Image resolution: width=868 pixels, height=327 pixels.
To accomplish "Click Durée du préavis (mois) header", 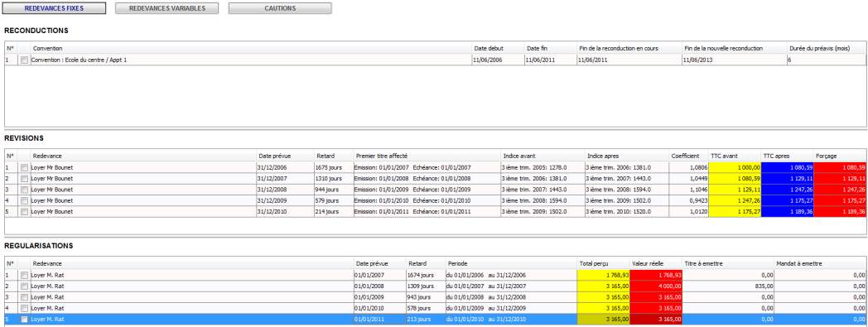I will [x=826, y=49].
